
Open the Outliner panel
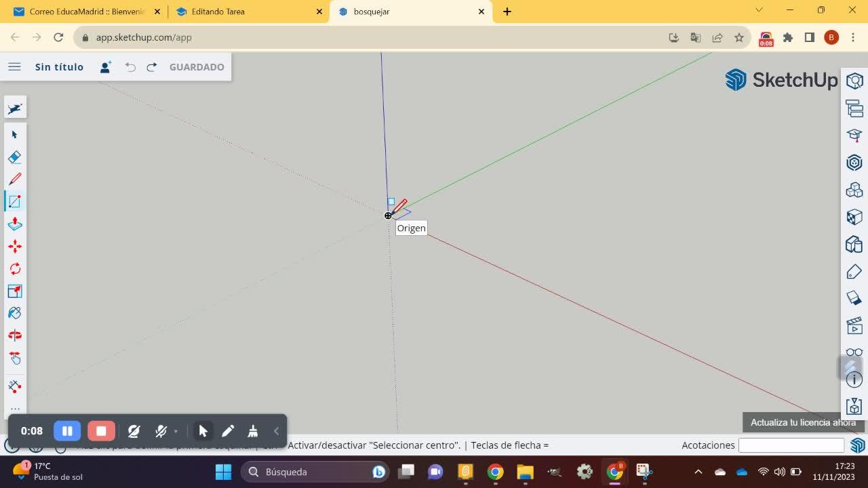click(x=854, y=108)
